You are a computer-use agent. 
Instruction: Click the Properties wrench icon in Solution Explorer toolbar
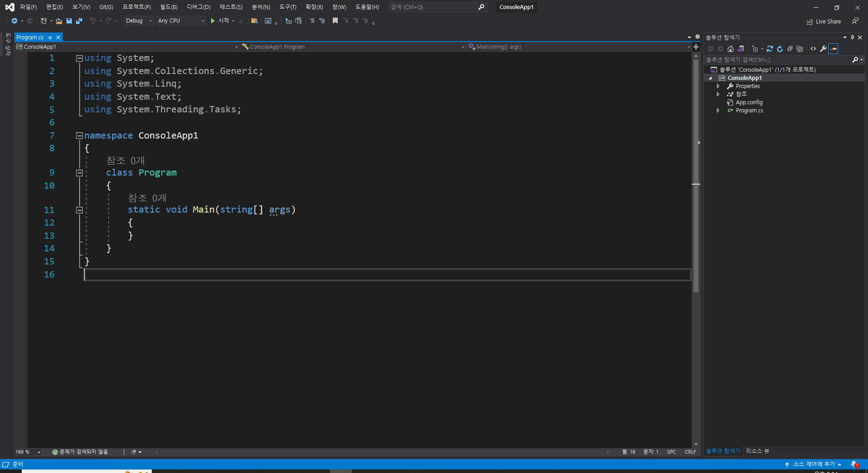(x=823, y=49)
